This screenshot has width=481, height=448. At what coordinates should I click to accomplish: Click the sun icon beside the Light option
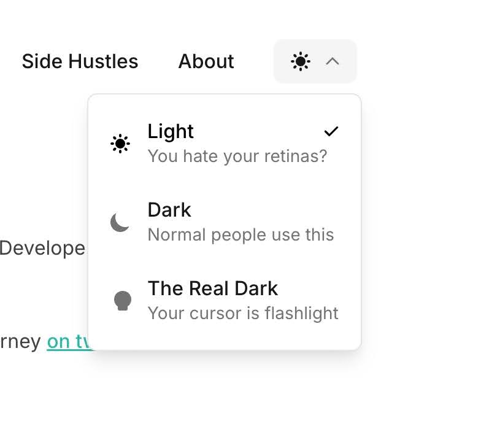point(120,144)
